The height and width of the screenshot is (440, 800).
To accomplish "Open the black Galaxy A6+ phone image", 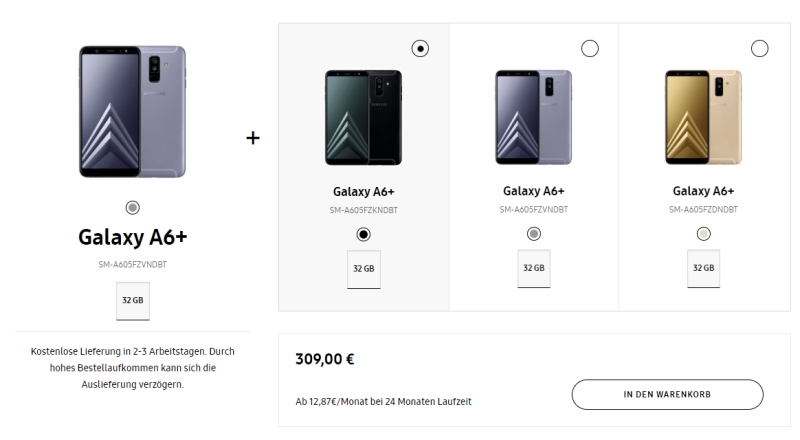I will [364, 117].
